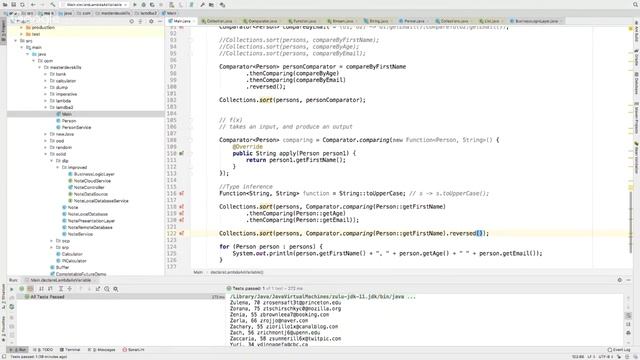Expand the calculator package

[46, 81]
